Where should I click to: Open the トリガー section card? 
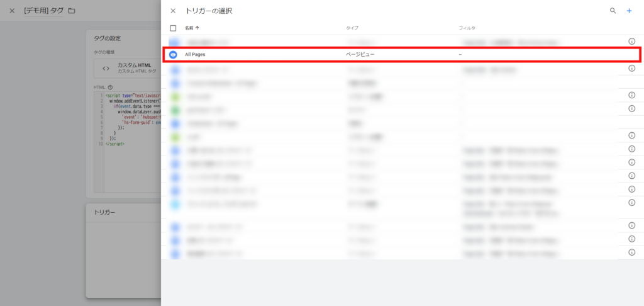tap(124, 250)
